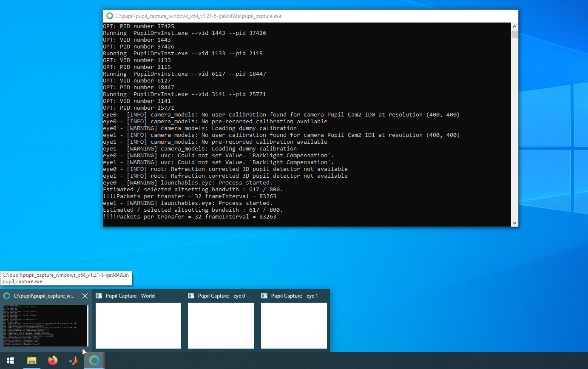Click the line 'OPT: VID number 6127'
This screenshot has height=369, width=588.
pos(137,80)
